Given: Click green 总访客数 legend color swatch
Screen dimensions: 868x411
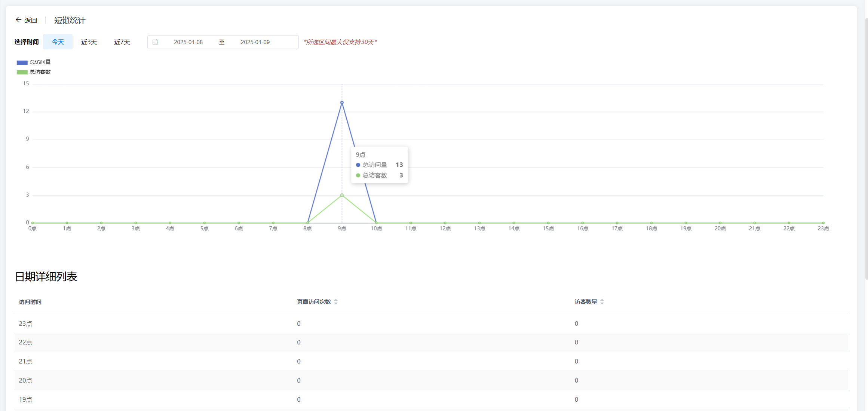Looking at the screenshot, I should pyautogui.click(x=22, y=72).
